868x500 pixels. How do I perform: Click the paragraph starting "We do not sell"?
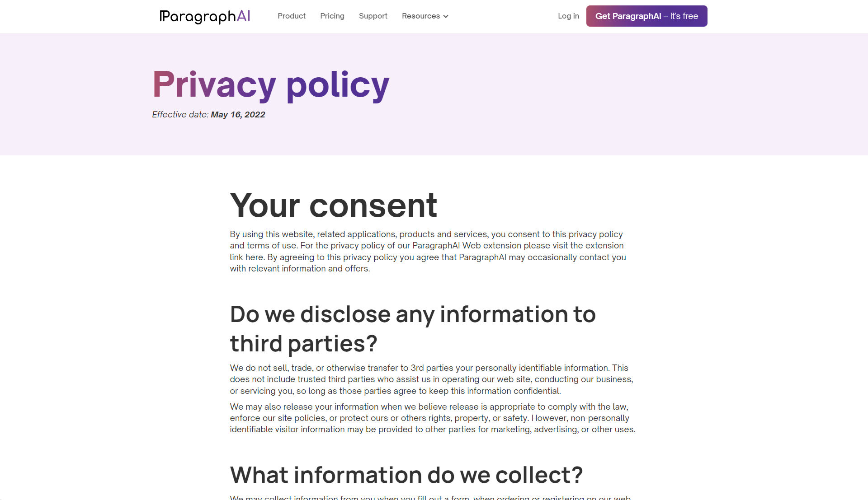pyautogui.click(x=431, y=379)
